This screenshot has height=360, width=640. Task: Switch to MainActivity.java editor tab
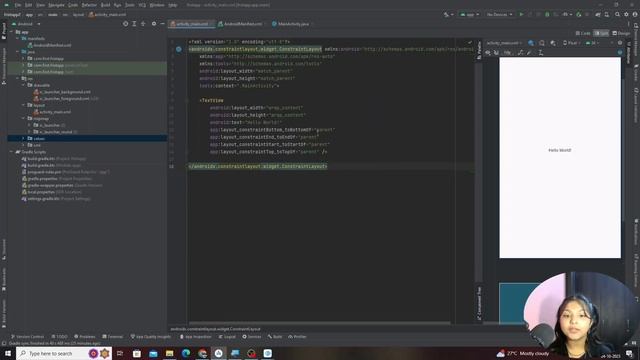click(292, 24)
